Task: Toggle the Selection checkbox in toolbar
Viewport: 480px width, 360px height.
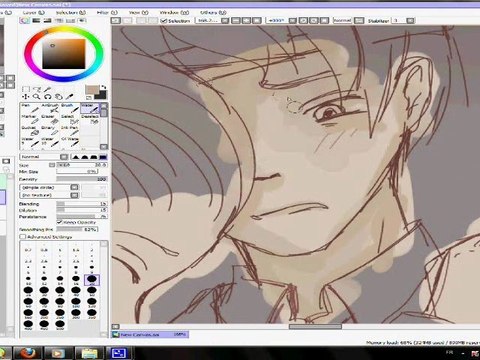Action: tap(164, 21)
